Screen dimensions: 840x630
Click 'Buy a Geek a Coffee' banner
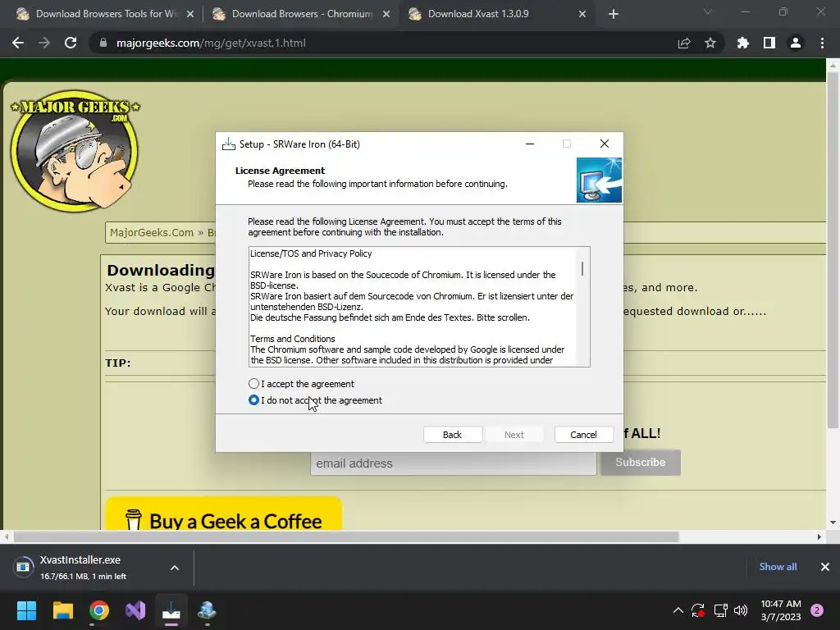pos(223,514)
